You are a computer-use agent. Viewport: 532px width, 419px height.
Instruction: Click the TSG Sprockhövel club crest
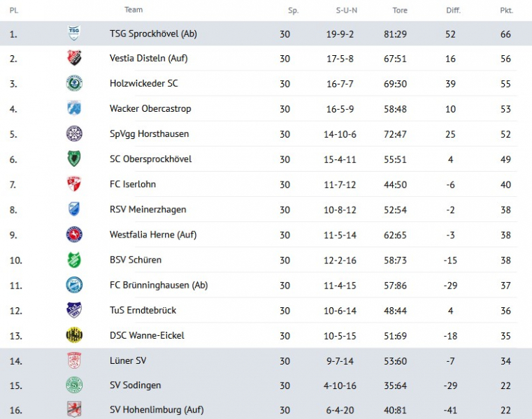pos(74,34)
